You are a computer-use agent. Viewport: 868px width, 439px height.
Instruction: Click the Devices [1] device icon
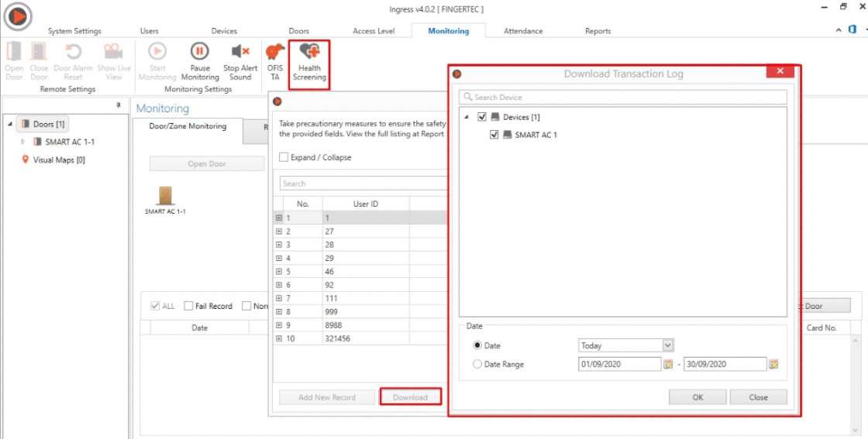pos(495,117)
